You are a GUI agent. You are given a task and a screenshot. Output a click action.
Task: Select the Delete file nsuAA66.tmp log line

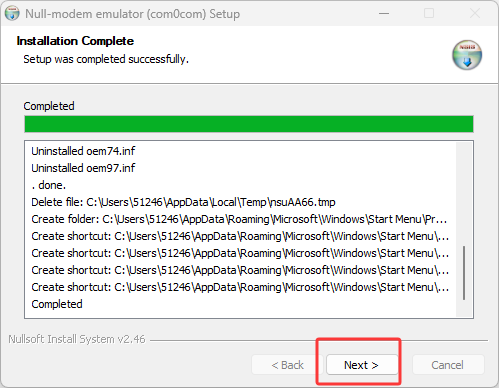[x=183, y=202]
